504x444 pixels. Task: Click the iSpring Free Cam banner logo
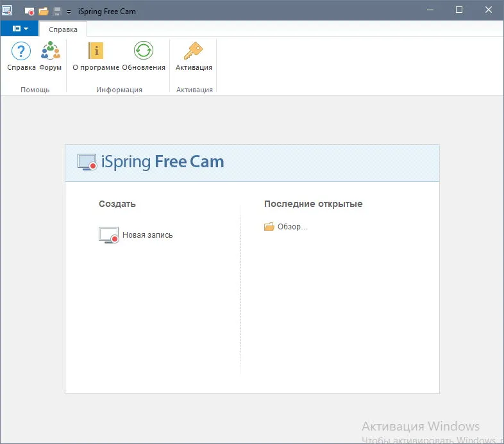point(151,162)
